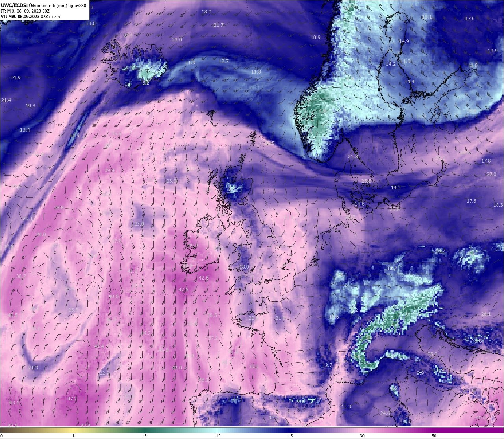Click the 11.8 value label

[x=256, y=72]
